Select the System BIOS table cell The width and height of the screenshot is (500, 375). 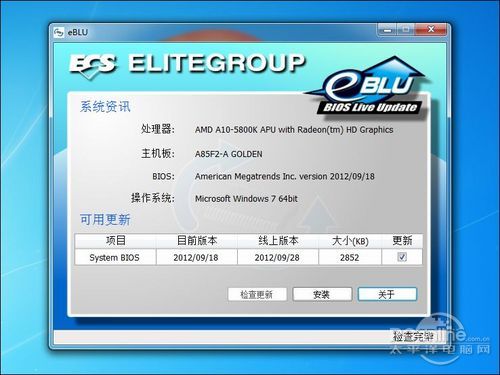coord(115,257)
